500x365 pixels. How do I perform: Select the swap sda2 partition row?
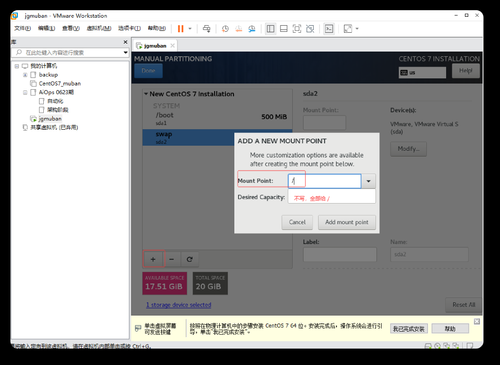(188, 137)
